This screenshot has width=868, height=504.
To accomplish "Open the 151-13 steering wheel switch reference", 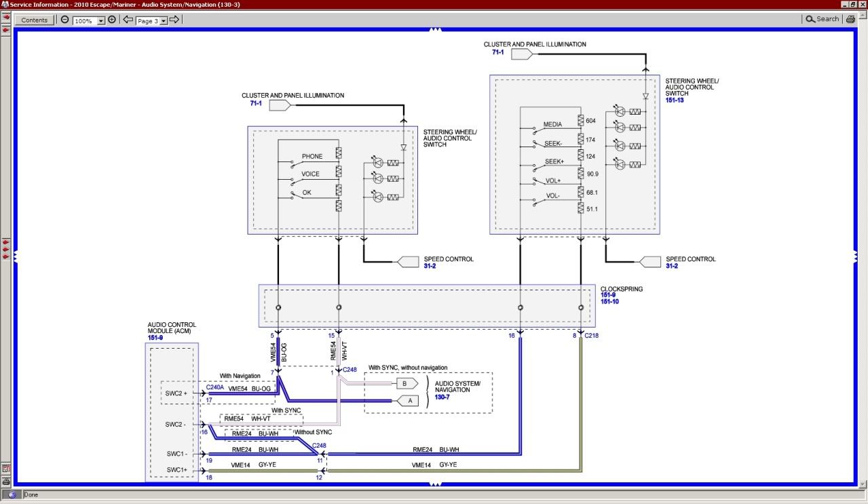I will click(675, 100).
